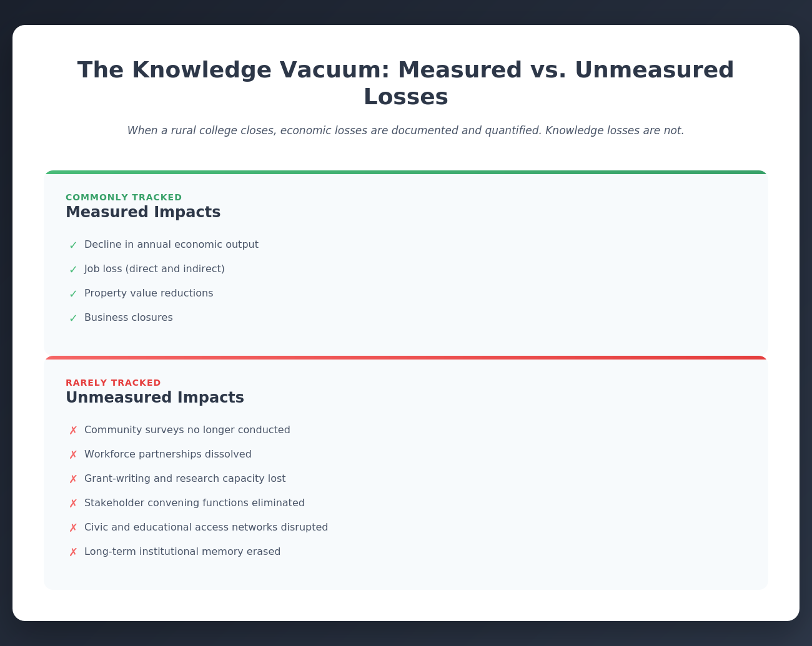Click the checkmark beside Property value reductions
This screenshot has width=812, height=646.
click(73, 294)
